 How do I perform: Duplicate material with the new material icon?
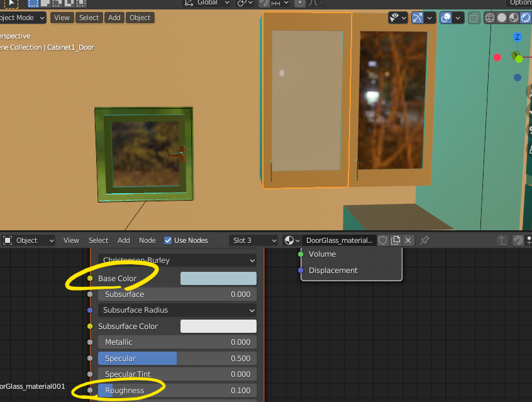coord(396,240)
